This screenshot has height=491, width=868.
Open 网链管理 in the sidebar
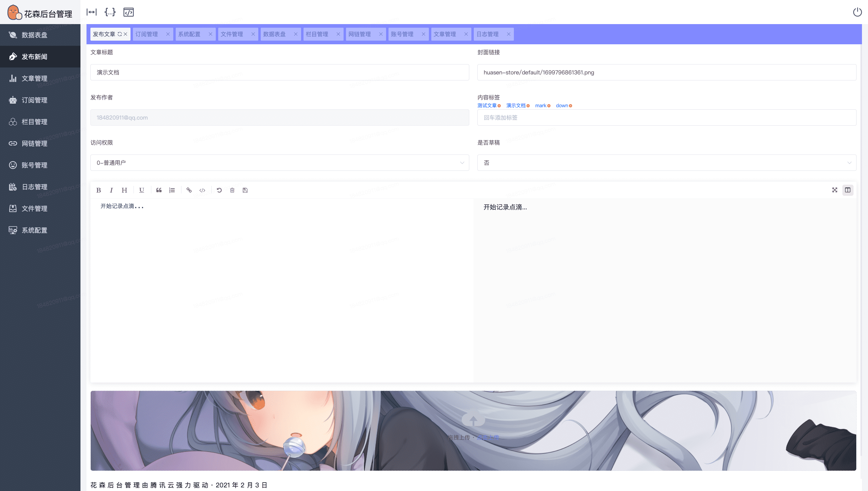pos(40,143)
